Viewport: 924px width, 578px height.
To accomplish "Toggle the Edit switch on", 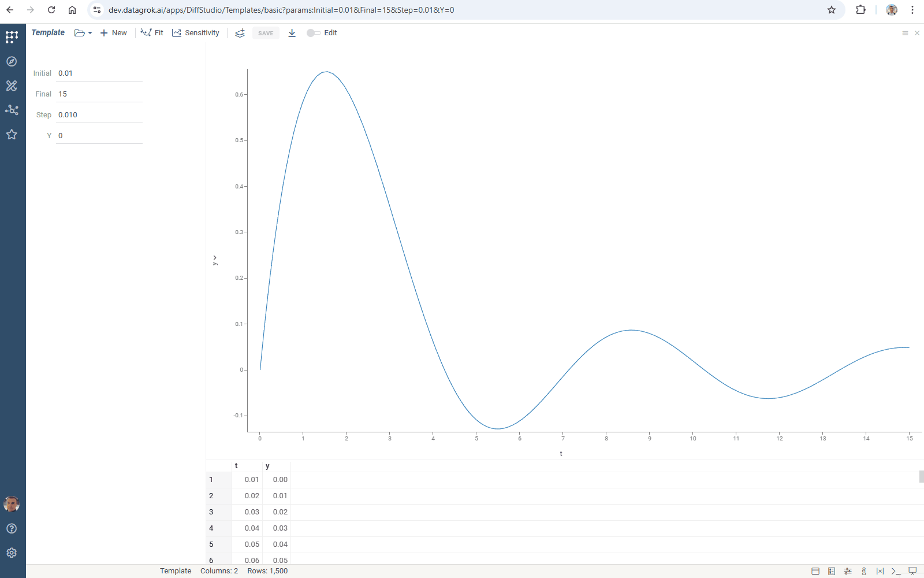I will tap(313, 33).
